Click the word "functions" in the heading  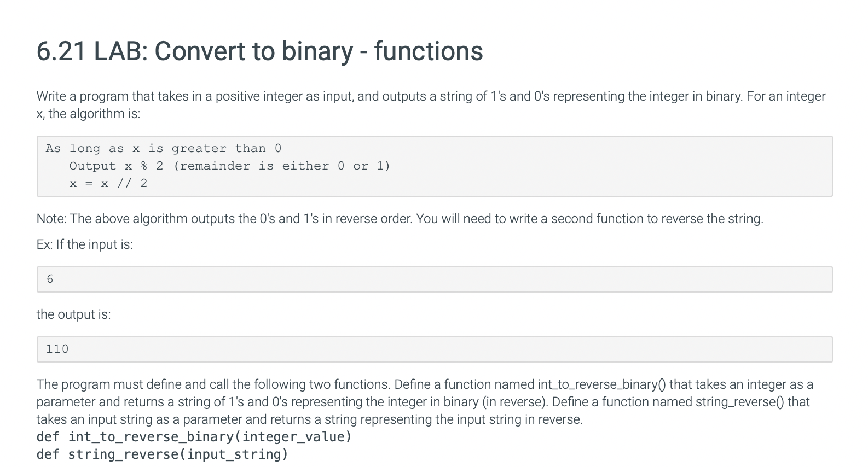(x=428, y=51)
